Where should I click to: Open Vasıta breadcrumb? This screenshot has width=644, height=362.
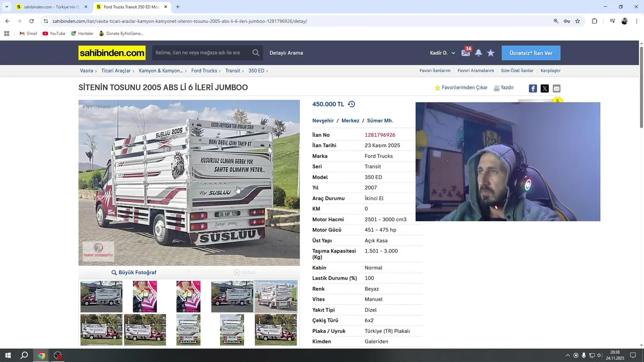(x=87, y=71)
